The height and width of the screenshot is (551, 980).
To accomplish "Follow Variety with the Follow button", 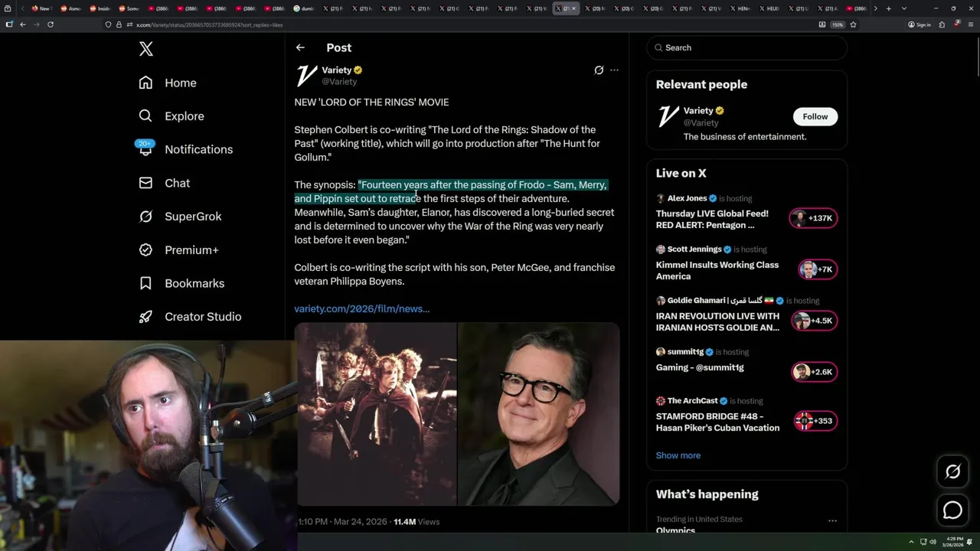I will click(x=815, y=116).
